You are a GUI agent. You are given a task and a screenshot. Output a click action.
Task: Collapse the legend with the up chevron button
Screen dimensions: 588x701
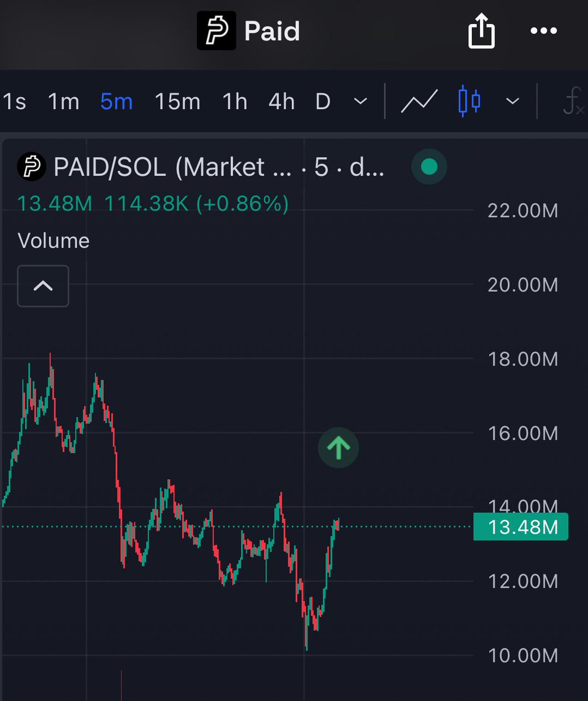tap(43, 286)
